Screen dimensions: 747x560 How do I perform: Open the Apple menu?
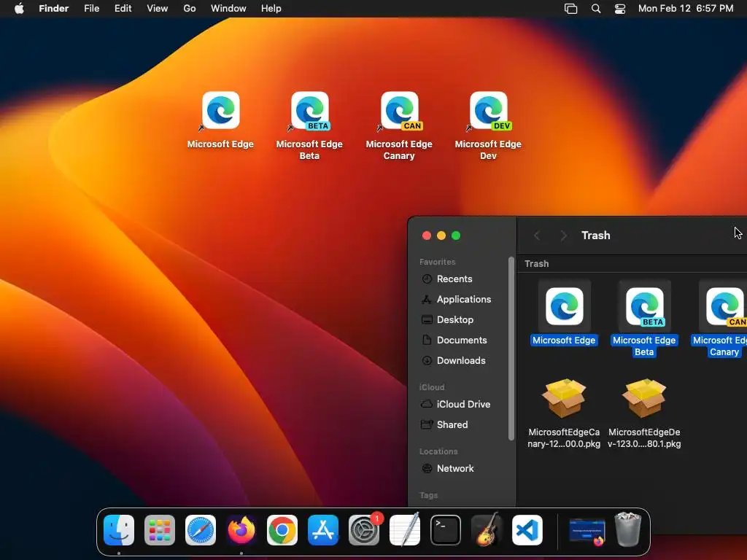[19, 9]
